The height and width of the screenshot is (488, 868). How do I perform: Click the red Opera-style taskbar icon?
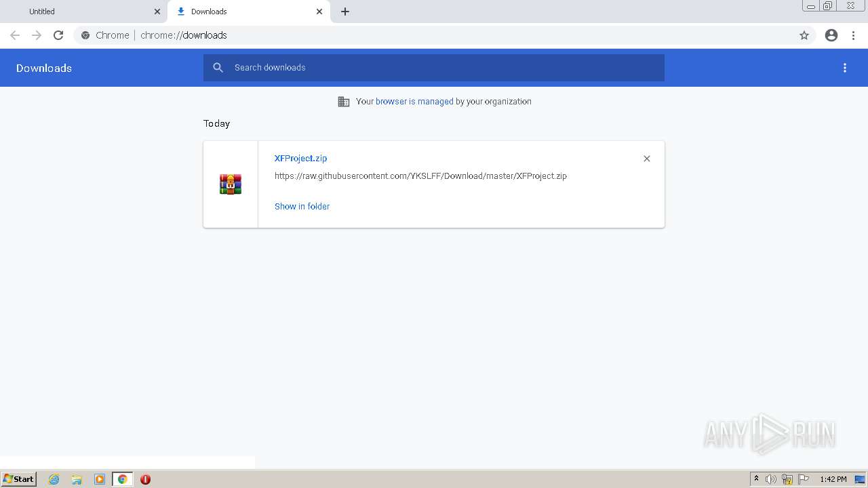click(145, 479)
